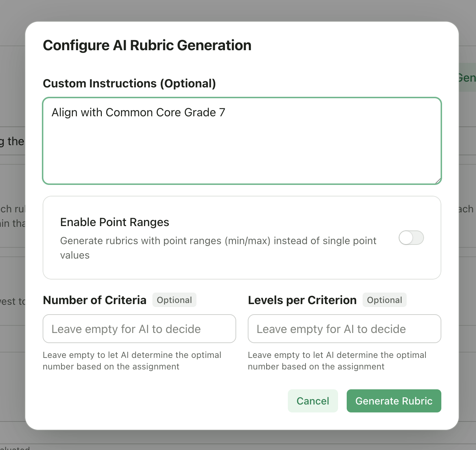Click the Generate Rubric button
This screenshot has width=476, height=450.
coord(394,401)
